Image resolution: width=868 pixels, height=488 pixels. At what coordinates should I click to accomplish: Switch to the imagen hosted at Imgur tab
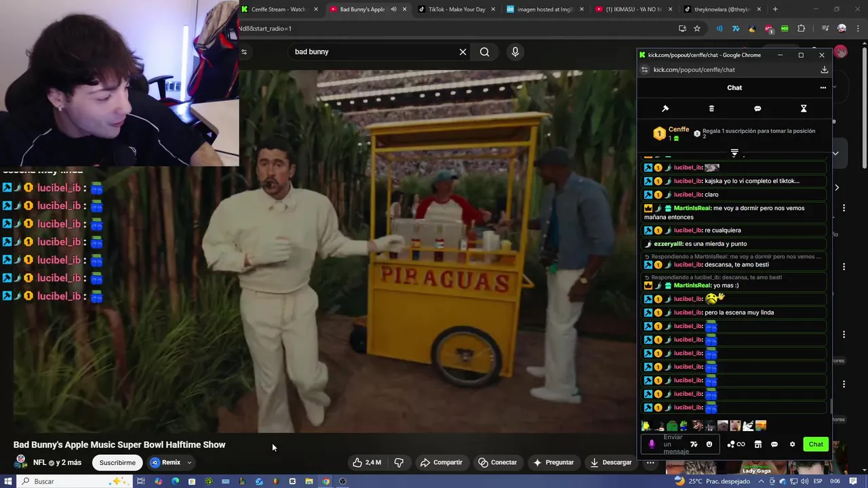pyautogui.click(x=544, y=9)
